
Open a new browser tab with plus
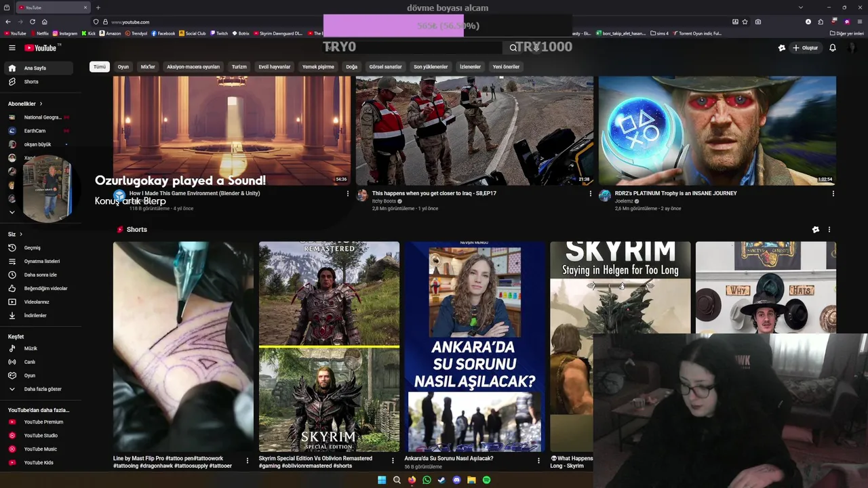(98, 7)
